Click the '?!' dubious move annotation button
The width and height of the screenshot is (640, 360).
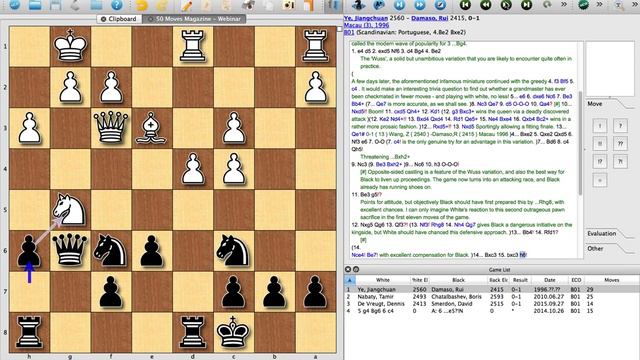coord(620,162)
